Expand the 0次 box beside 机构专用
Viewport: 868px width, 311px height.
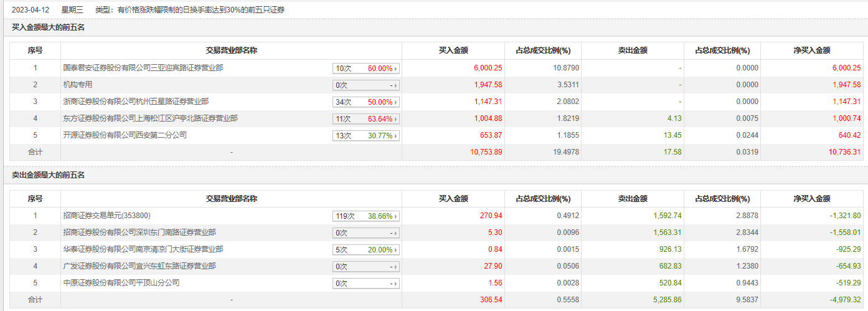pos(366,85)
